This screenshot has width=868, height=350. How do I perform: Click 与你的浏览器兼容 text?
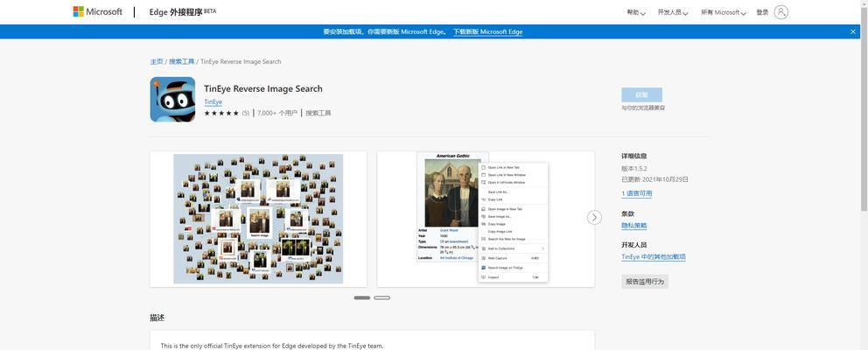643,108
